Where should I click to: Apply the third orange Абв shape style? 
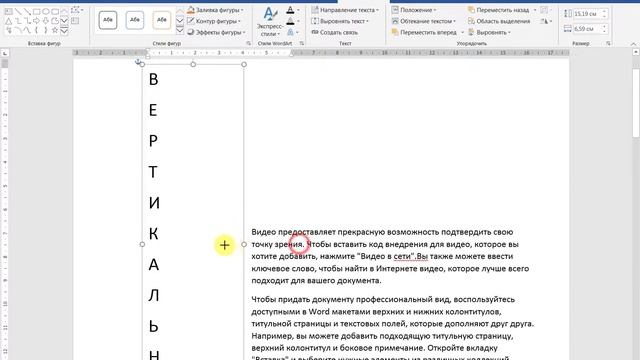coord(162,20)
